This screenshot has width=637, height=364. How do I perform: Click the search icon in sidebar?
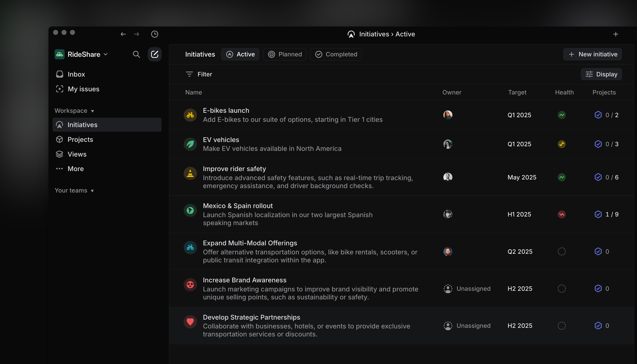tap(136, 54)
